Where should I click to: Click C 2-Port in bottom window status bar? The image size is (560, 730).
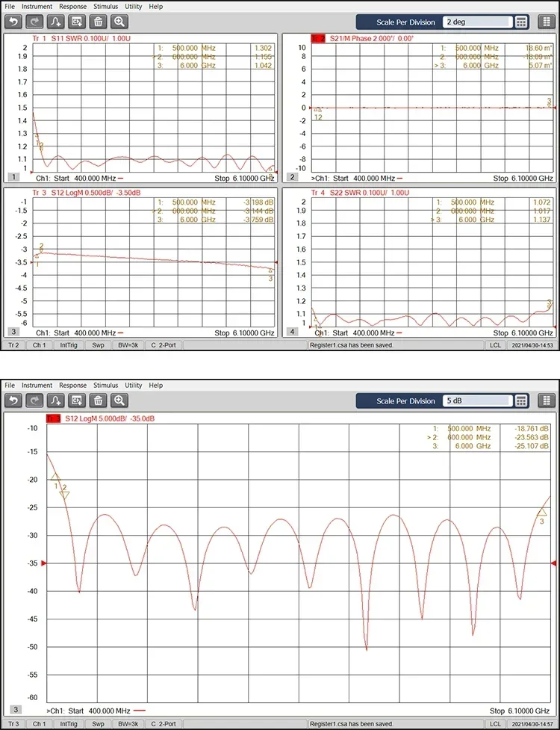[164, 724]
